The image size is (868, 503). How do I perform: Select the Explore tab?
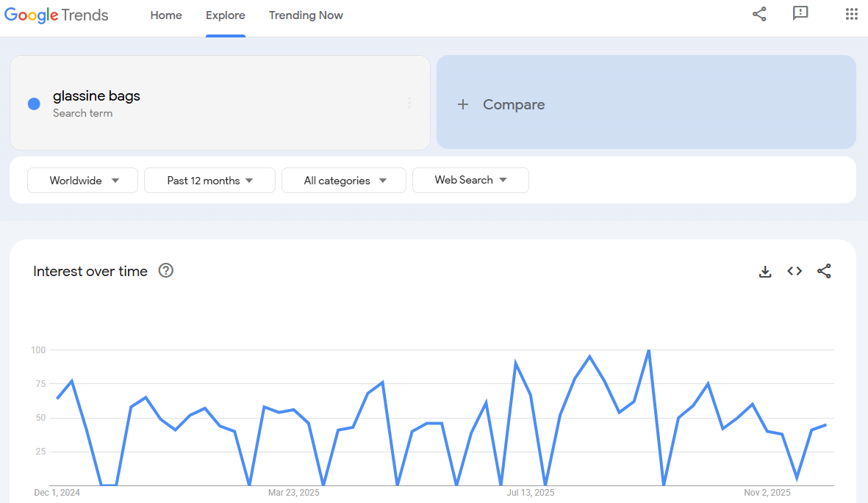[x=226, y=15]
